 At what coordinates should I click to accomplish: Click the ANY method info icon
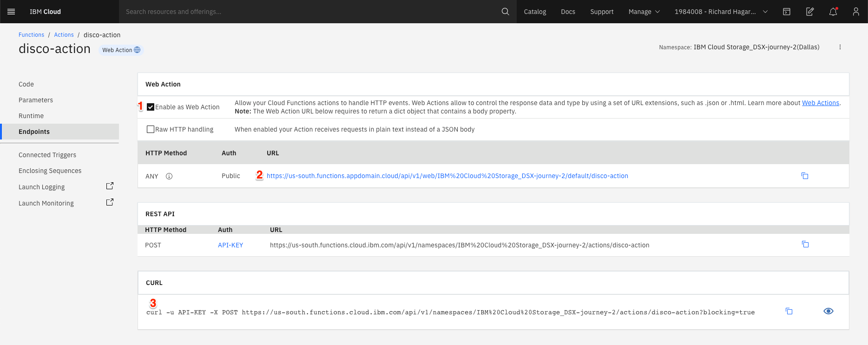tap(169, 176)
